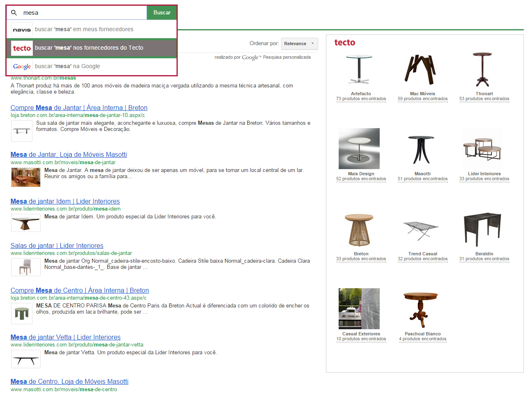Viewport: 532px width, 399px height.
Task: Click the navis logo suggestion icon
Action: click(x=22, y=30)
